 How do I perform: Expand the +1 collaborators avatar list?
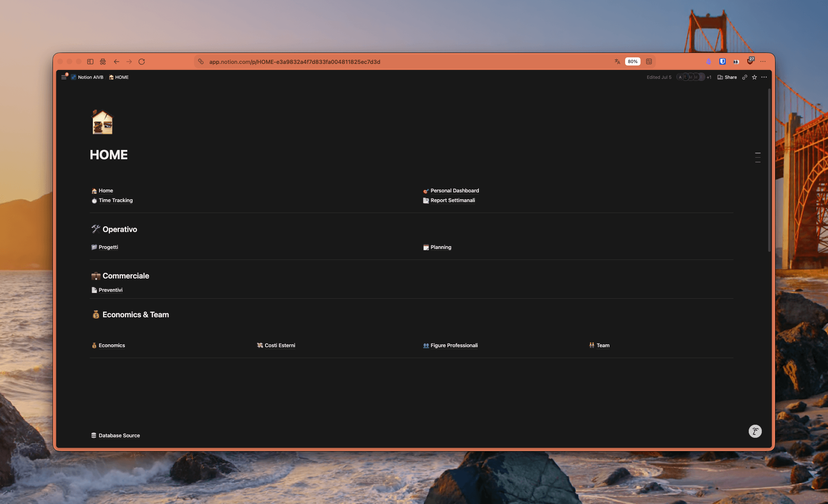[709, 77]
